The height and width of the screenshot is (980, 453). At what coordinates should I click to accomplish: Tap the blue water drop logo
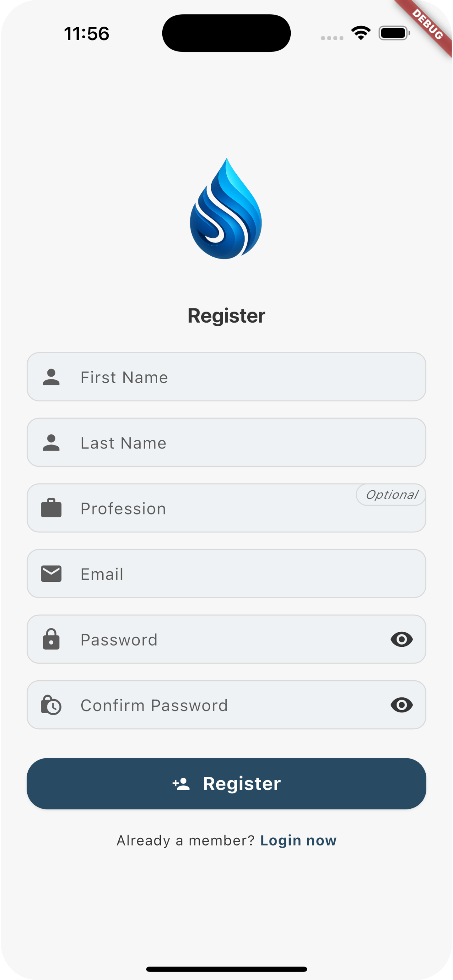pos(226,209)
